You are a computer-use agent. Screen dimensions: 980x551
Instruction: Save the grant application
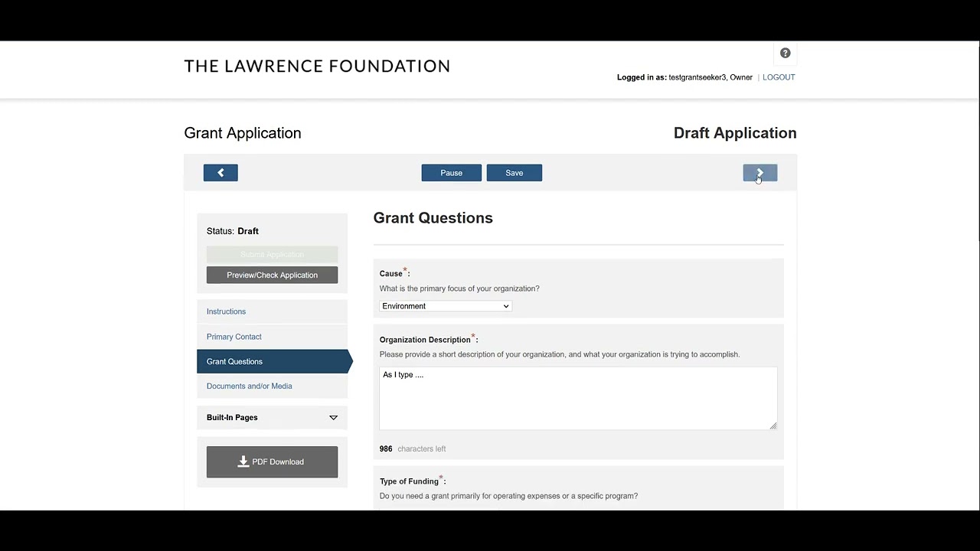point(514,173)
